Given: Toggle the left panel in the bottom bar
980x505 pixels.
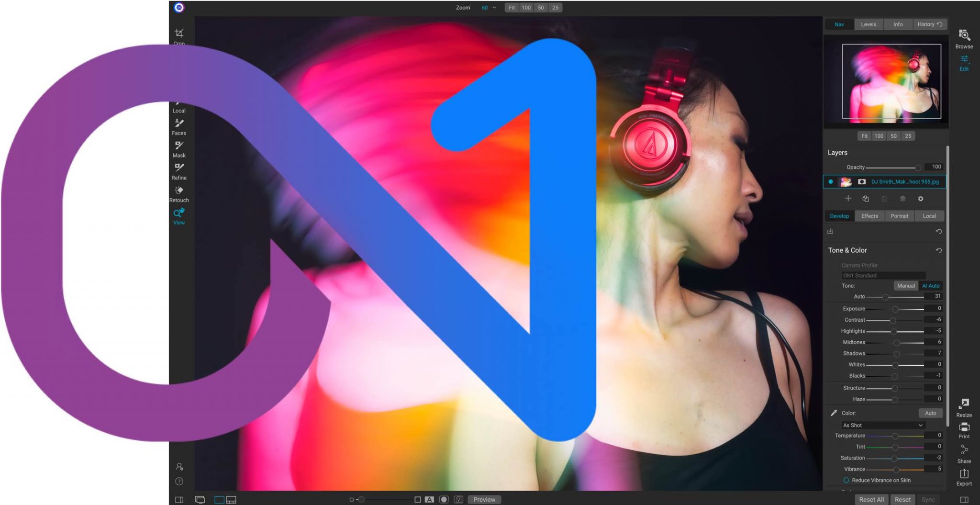Looking at the screenshot, I should [179, 500].
